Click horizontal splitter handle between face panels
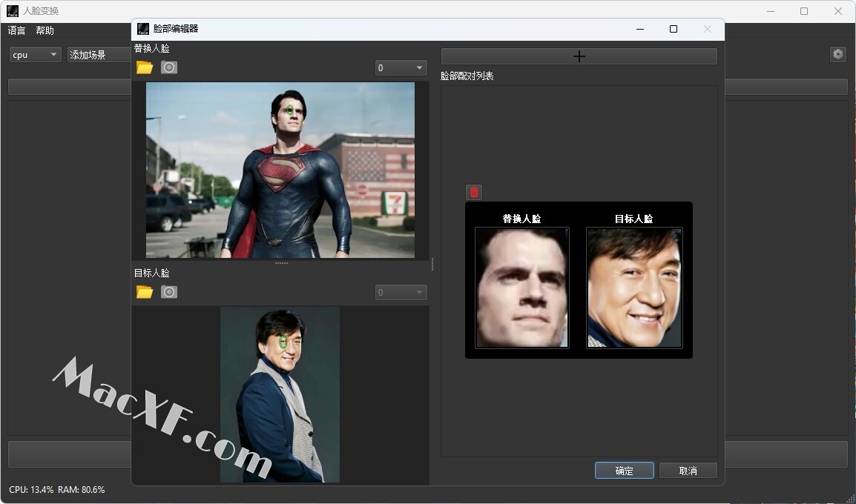Image resolution: width=856 pixels, height=504 pixels. tap(281, 263)
